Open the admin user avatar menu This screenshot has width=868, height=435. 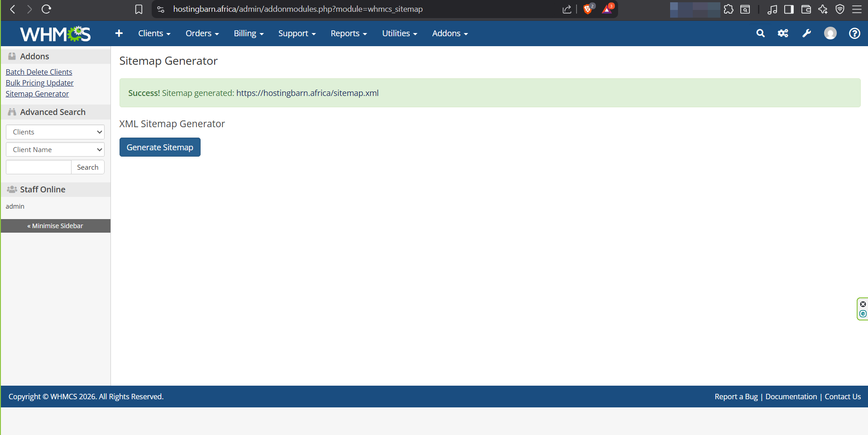tap(830, 33)
